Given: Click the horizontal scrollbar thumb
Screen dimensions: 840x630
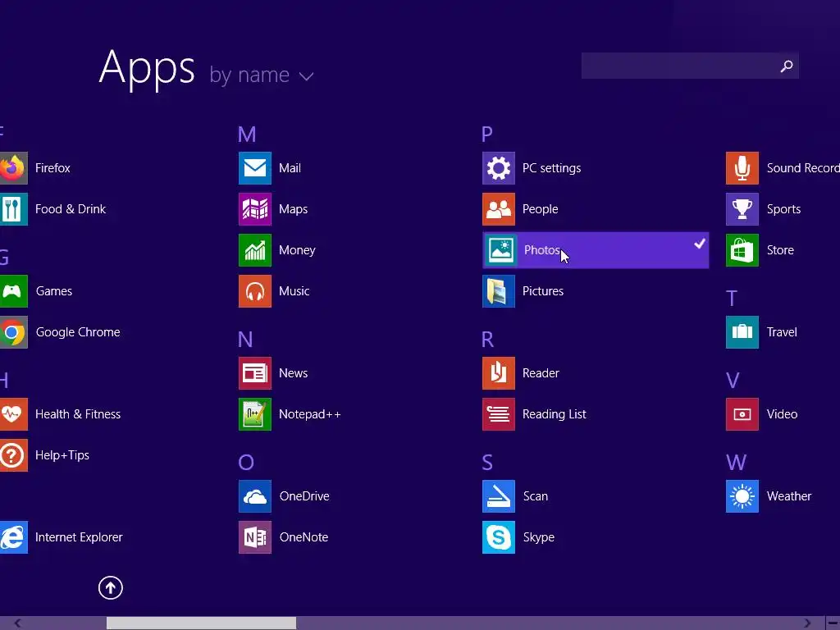Looking at the screenshot, I should click(202, 623).
